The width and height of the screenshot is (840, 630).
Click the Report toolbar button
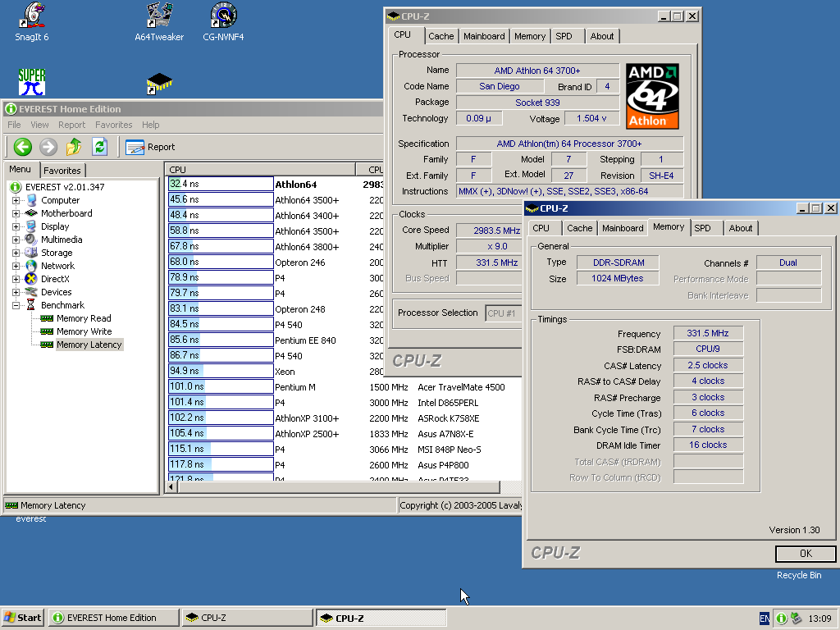[x=151, y=147]
